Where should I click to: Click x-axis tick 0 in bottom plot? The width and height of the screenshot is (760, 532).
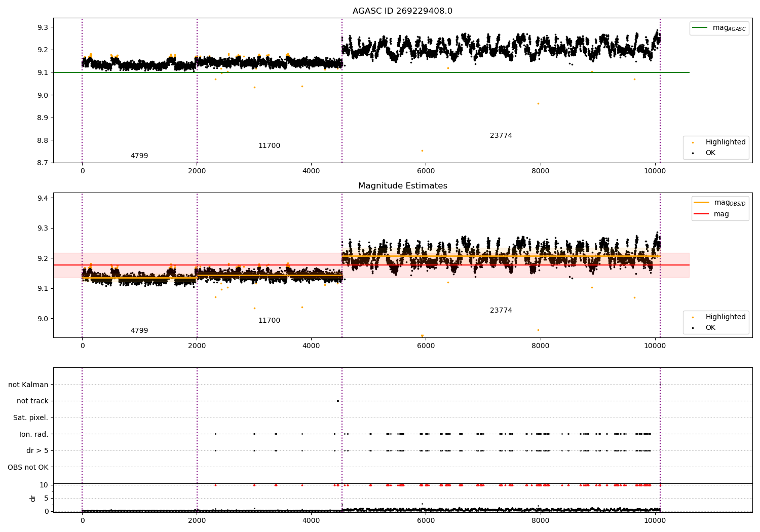[x=82, y=520]
